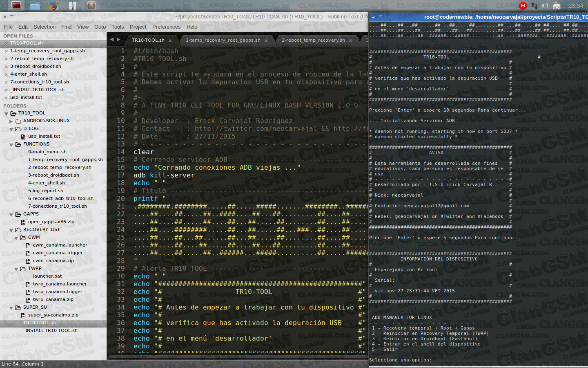Select cwm_canaima.launcher in the sidebar
This screenshot has width=588, height=368.
60,245
